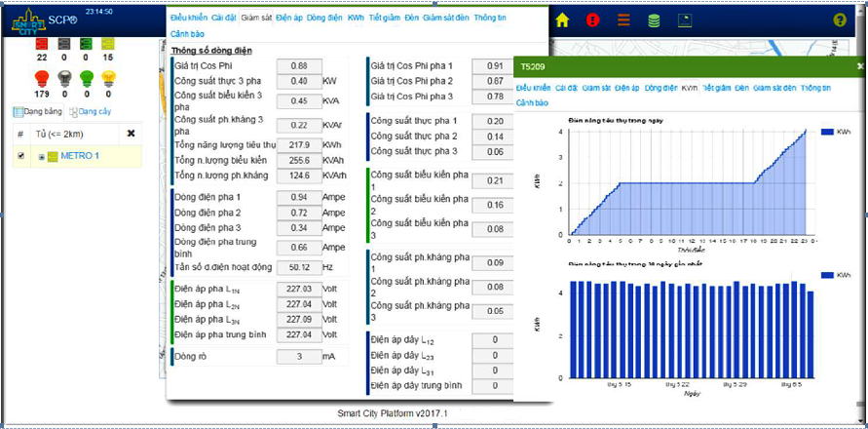This screenshot has width=868, height=429.
Task: Open the orange hamburger menu icon
Action: pos(623,19)
